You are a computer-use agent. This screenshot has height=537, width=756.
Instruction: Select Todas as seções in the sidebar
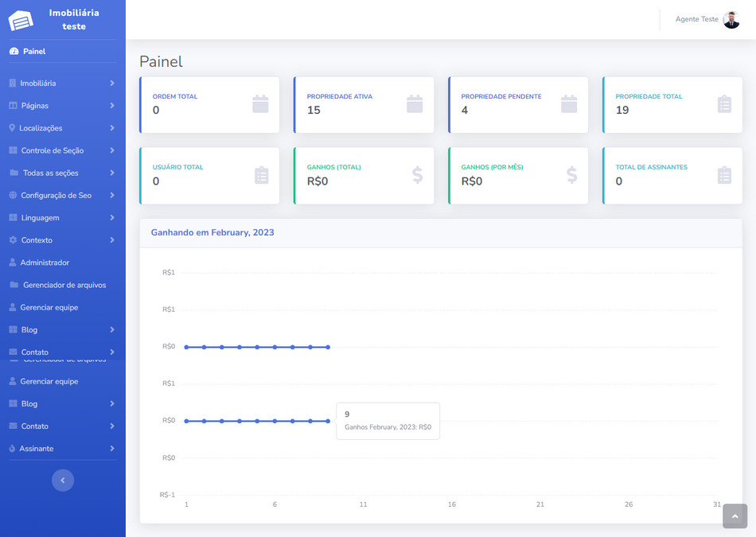[x=51, y=173]
